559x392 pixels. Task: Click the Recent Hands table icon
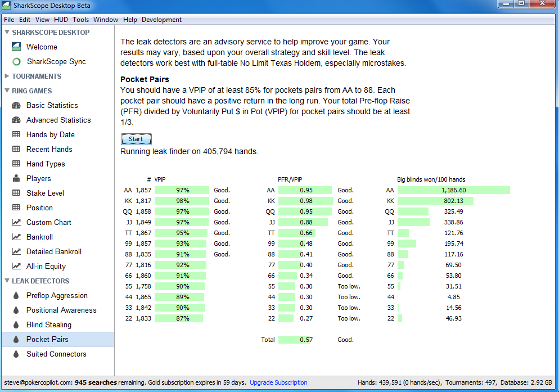point(16,149)
